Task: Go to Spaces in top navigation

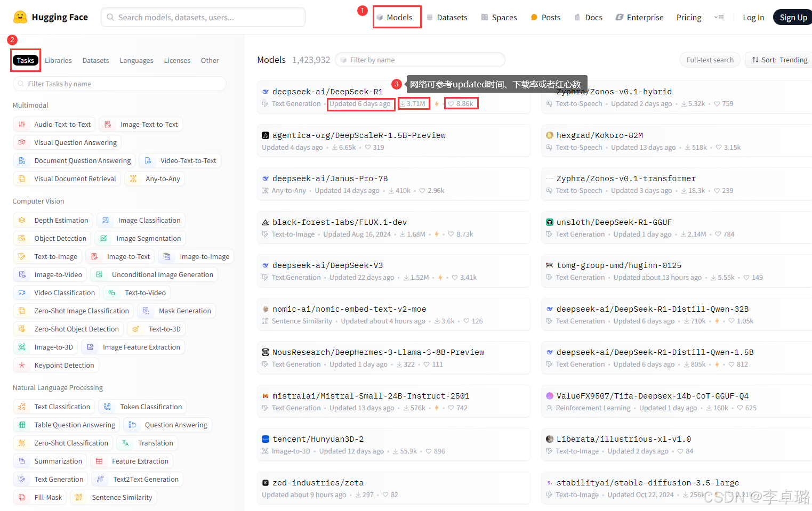Action: click(x=499, y=18)
